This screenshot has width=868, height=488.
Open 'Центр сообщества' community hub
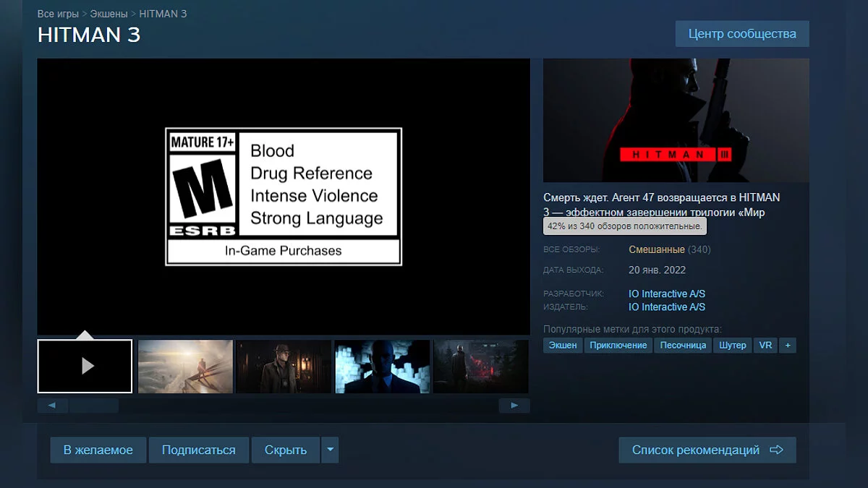[742, 34]
